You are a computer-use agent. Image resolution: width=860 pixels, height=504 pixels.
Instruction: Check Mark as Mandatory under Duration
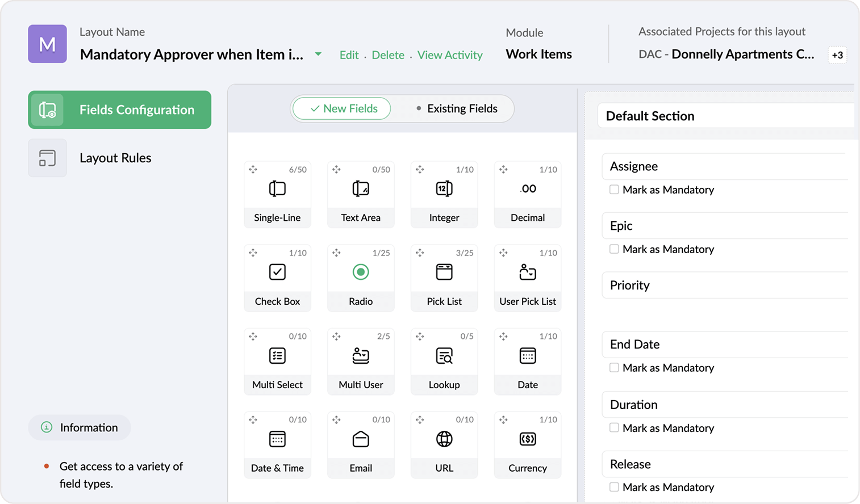(614, 428)
